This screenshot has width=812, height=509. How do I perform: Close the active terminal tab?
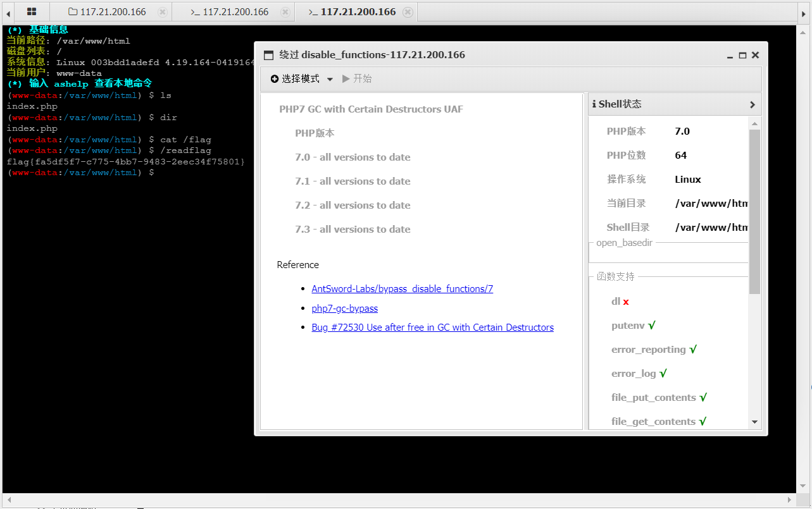408,12
